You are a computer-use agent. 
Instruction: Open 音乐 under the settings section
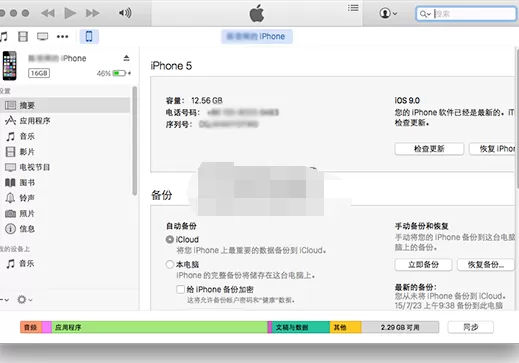[65, 136]
